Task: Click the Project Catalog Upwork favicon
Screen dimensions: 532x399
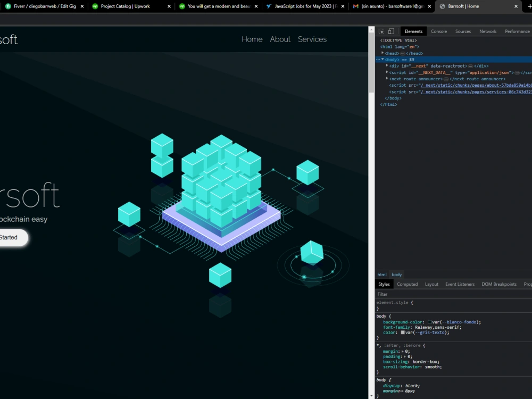Action: [95, 6]
